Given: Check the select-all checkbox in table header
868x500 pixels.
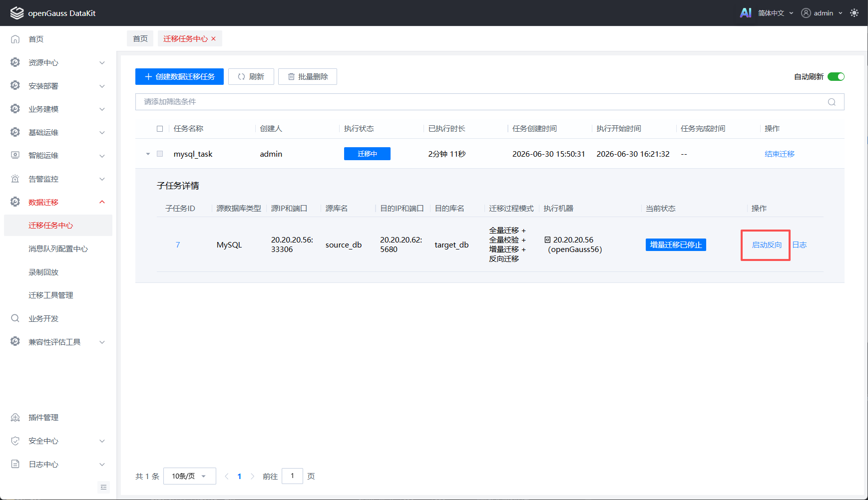Looking at the screenshot, I should click(160, 128).
